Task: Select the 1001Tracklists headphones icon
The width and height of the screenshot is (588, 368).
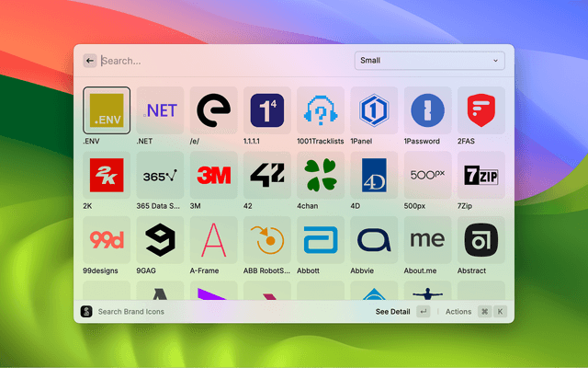Action: (321, 110)
